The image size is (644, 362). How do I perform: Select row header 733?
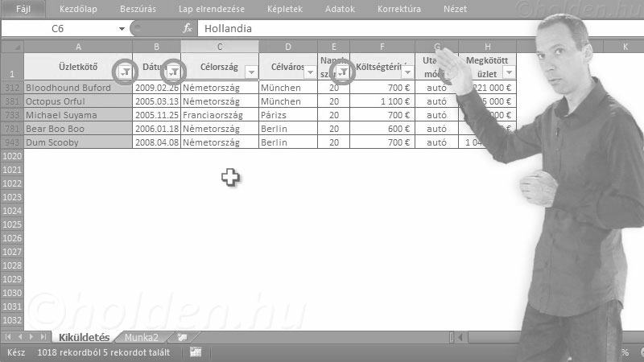click(12, 115)
